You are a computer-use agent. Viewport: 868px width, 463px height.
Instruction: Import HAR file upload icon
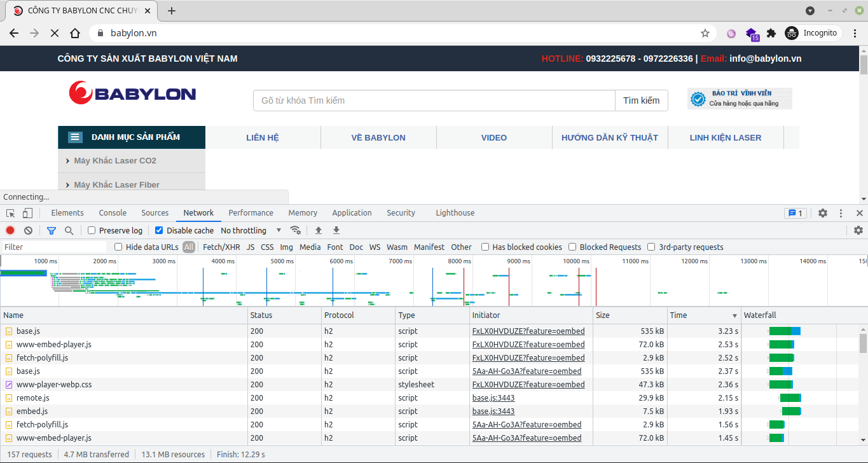pos(319,230)
